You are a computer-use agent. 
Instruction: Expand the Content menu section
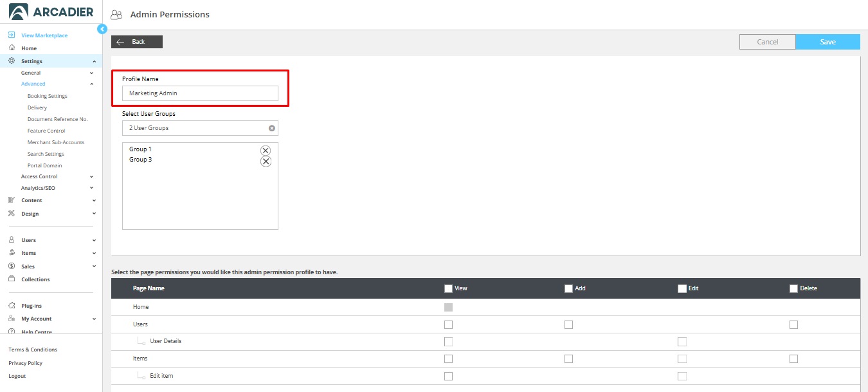click(94, 200)
